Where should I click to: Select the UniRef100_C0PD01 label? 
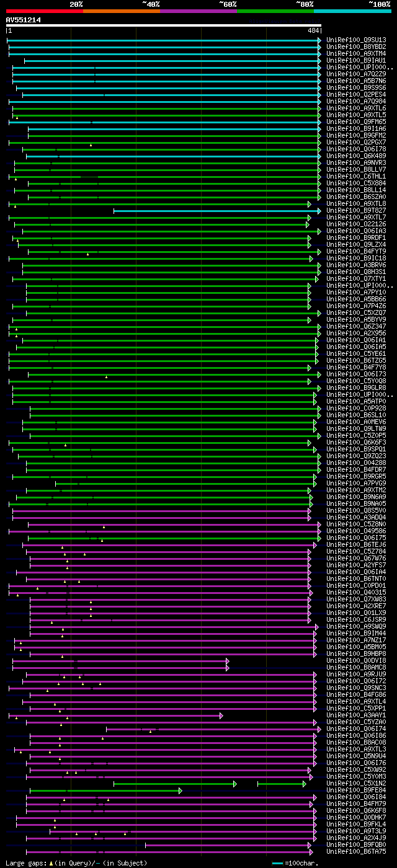pyautogui.click(x=356, y=585)
